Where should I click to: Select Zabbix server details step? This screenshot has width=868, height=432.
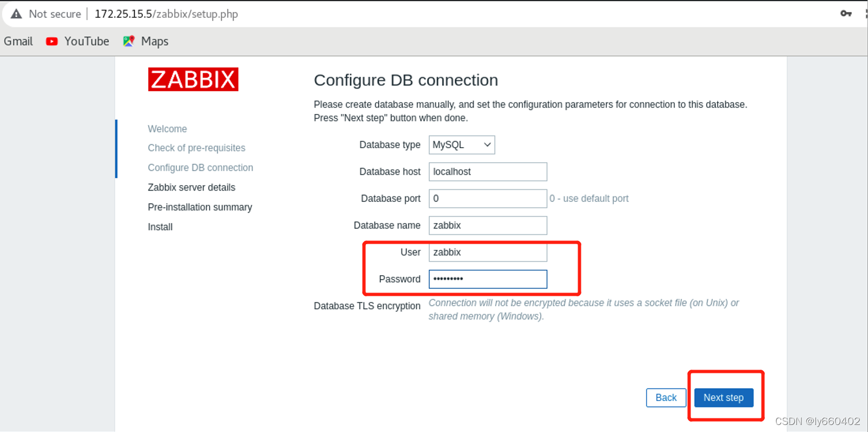192,187
